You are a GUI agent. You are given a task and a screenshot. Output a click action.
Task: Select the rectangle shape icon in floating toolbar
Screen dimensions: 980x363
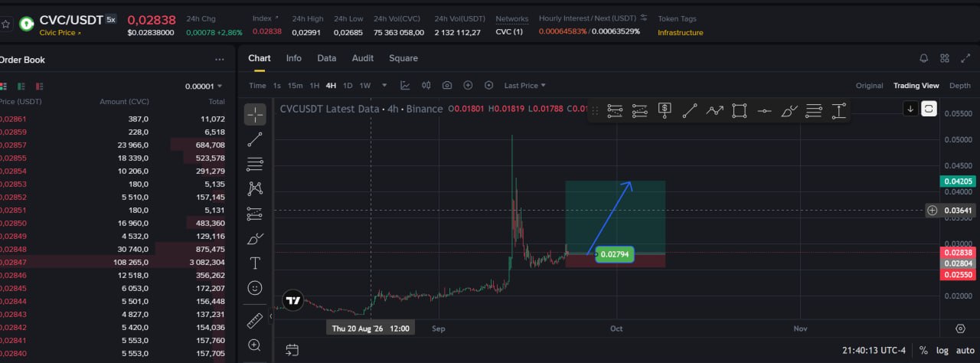pyautogui.click(x=739, y=110)
